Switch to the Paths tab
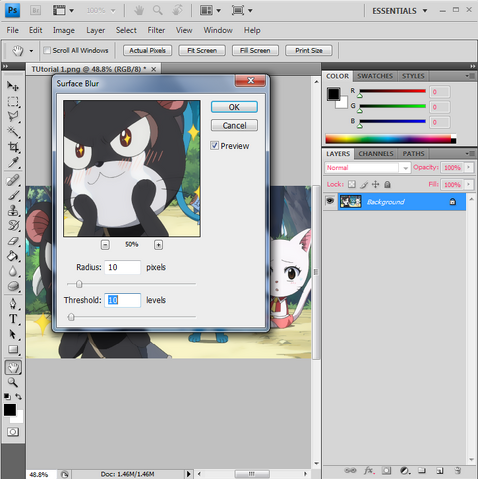Image resolution: width=478 pixels, height=479 pixels. [x=413, y=154]
